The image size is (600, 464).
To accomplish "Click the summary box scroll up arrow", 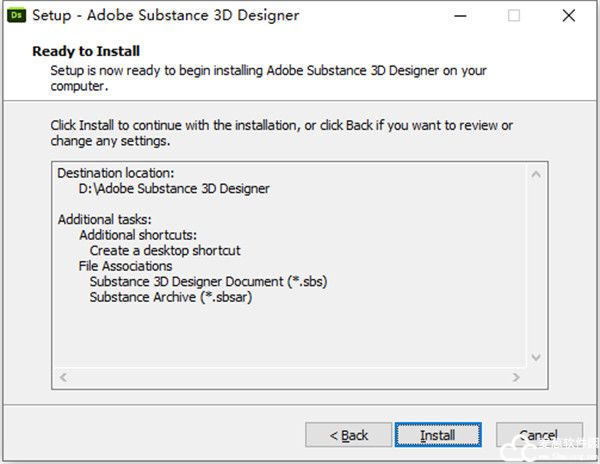I will point(536,175).
